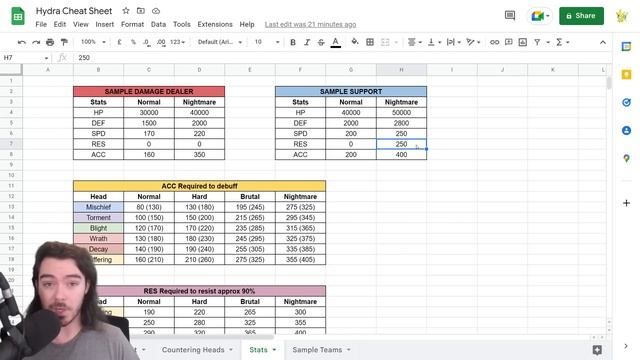
Task: Open the fill color picker
Action: point(355,42)
